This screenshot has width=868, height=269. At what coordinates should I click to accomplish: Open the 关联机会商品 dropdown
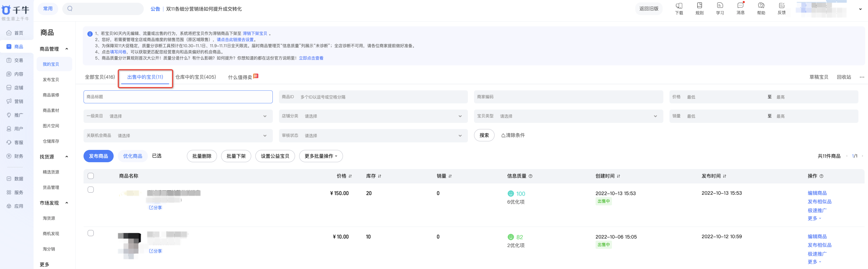[178, 136]
